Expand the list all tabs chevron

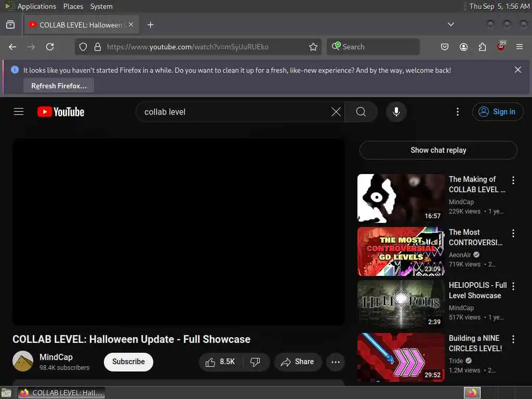pos(450,24)
